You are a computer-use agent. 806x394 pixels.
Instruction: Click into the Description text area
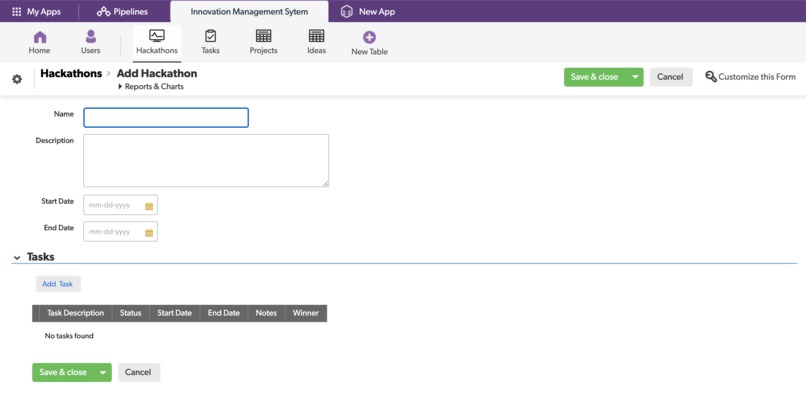206,160
